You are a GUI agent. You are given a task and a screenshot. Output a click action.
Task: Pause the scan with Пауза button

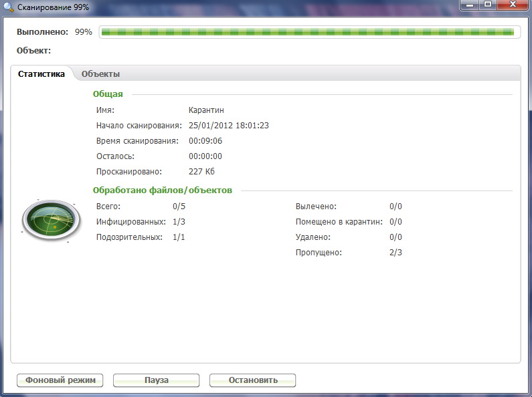(x=156, y=380)
